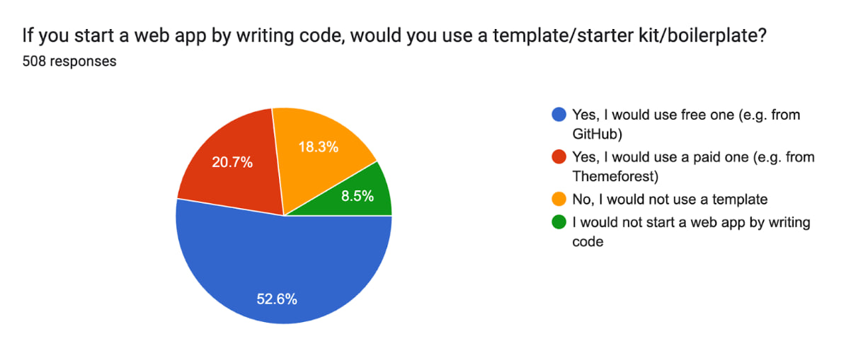Select the orange 18.3% pie slice

pyautogui.click(x=319, y=152)
